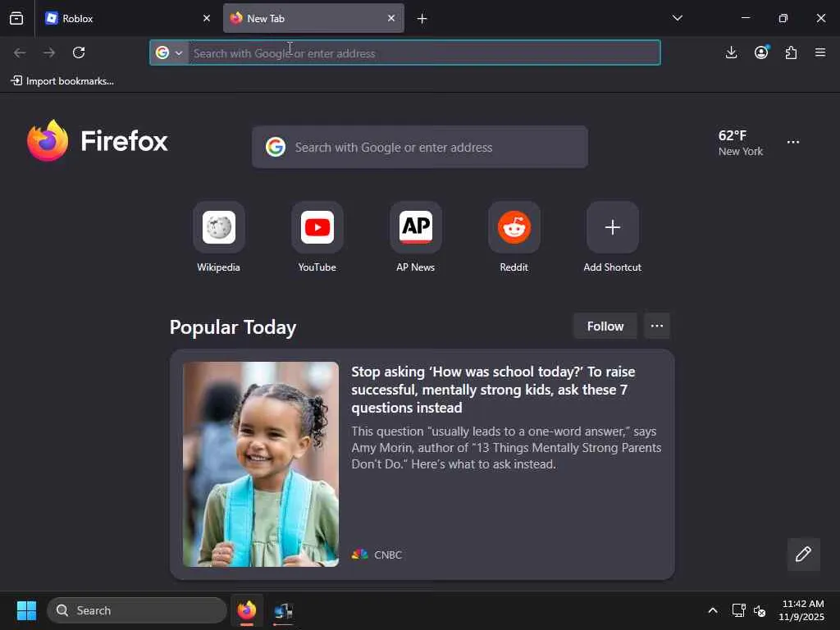This screenshot has height=630, width=840.
Task: Open the Windows Start menu
Action: pos(26,610)
